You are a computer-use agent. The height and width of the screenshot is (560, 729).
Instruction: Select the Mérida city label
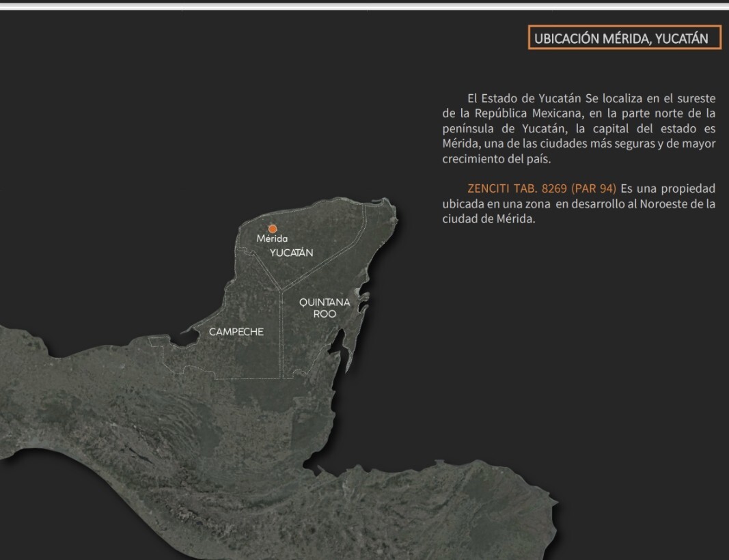tap(272, 239)
